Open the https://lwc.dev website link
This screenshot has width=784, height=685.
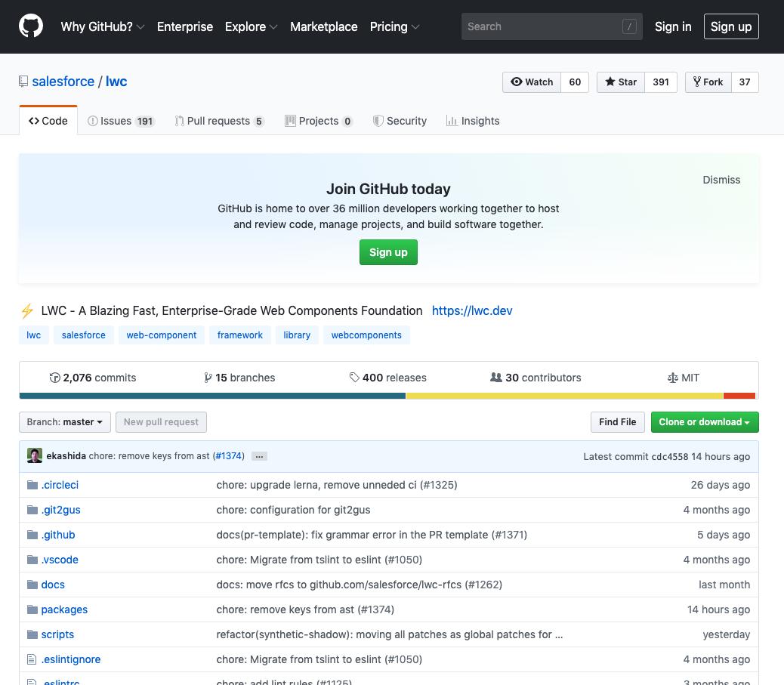472,310
